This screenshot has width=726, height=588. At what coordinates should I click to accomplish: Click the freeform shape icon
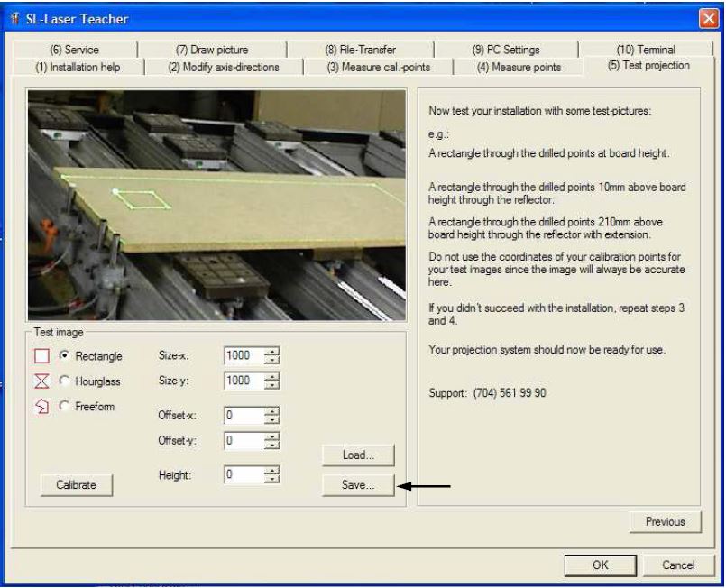[x=41, y=407]
